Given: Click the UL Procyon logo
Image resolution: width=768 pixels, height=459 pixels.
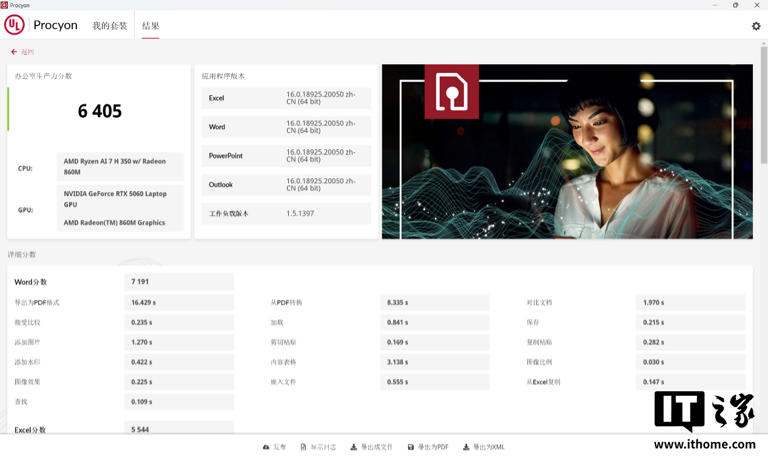Looking at the screenshot, I should pos(15,25).
